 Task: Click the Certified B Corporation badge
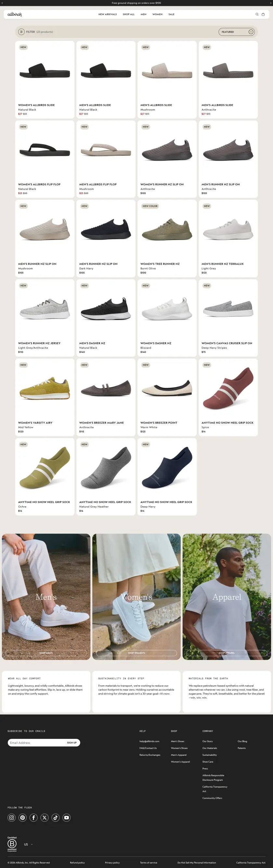point(12,844)
